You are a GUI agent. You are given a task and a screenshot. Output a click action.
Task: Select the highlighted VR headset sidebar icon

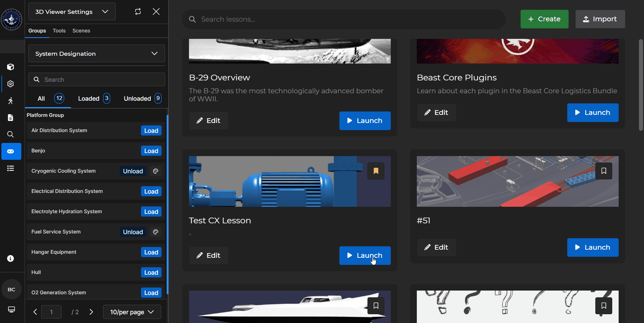pyautogui.click(x=11, y=151)
